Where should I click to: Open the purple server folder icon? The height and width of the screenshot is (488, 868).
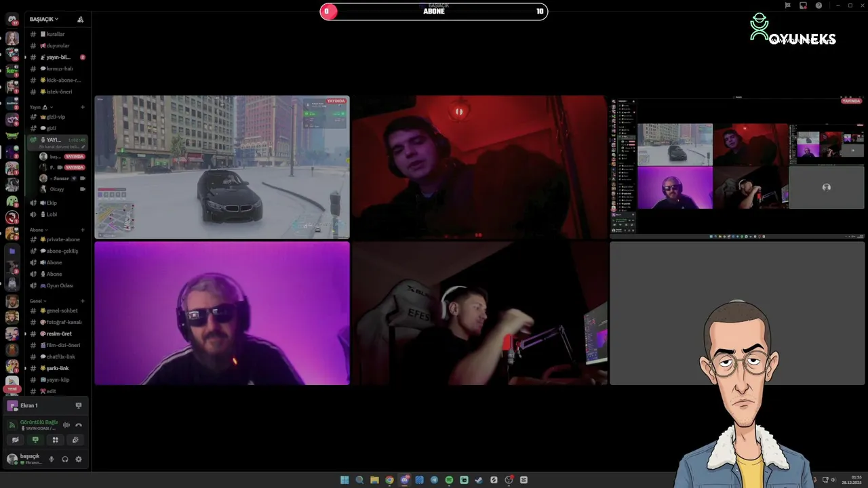click(12, 251)
